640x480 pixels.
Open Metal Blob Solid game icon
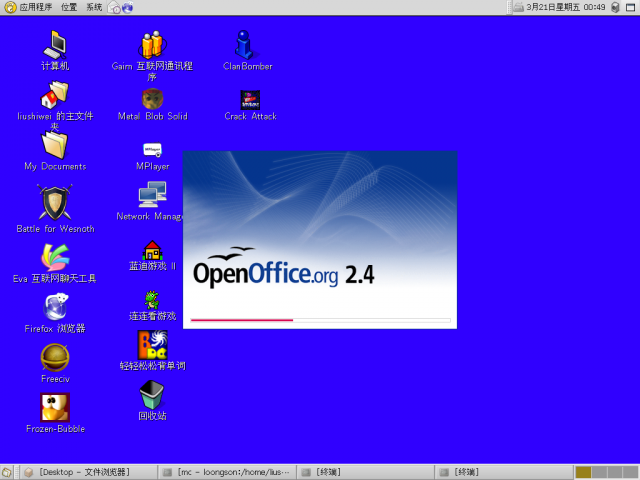152,98
